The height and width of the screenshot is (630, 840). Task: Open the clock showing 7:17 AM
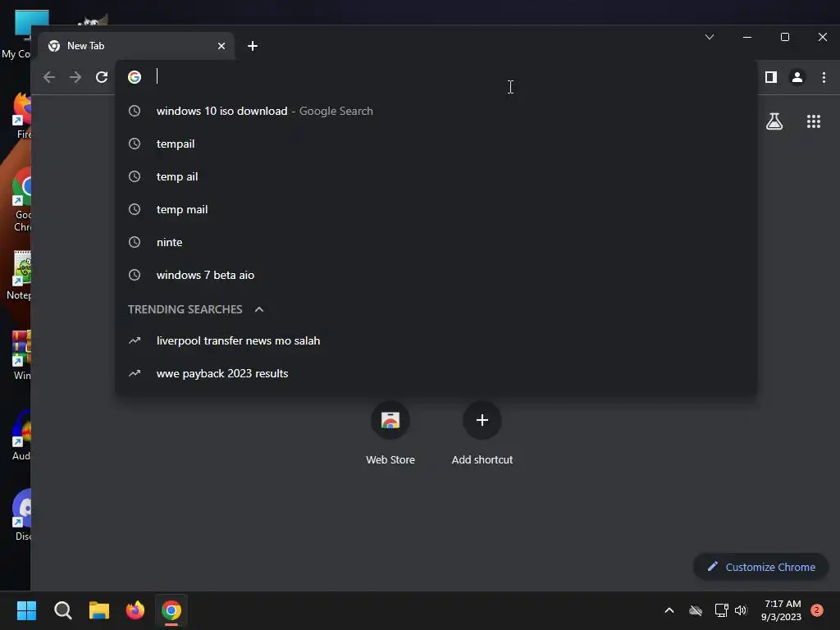(781, 610)
